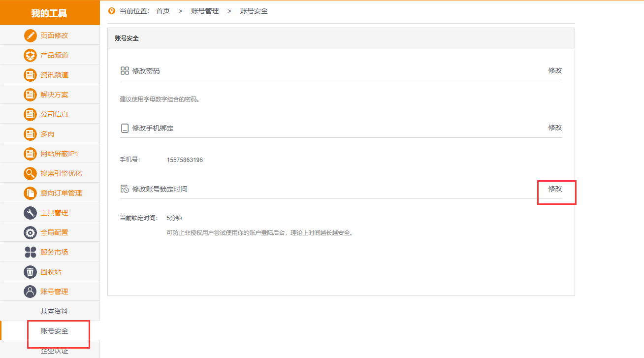
Task: Click the grid icon beside 修改密码
Action: (125, 71)
